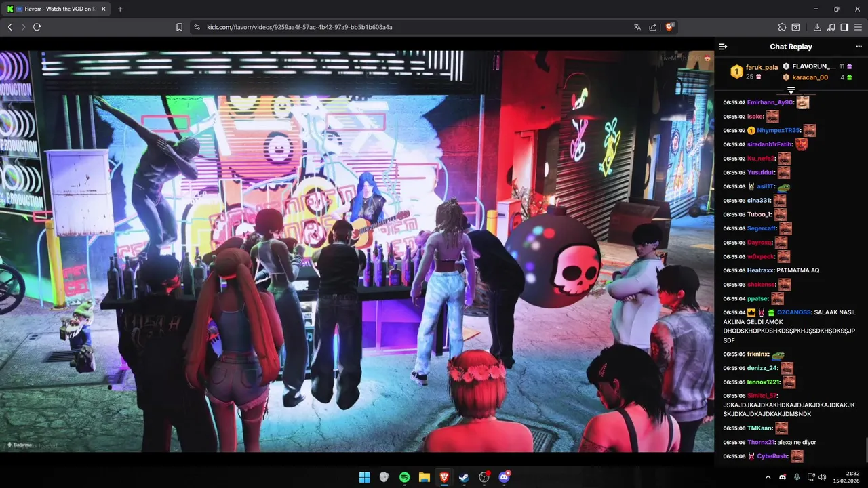This screenshot has width=868, height=488.
Task: Click username Emirhann_Ay90 in chat
Action: click(x=770, y=102)
